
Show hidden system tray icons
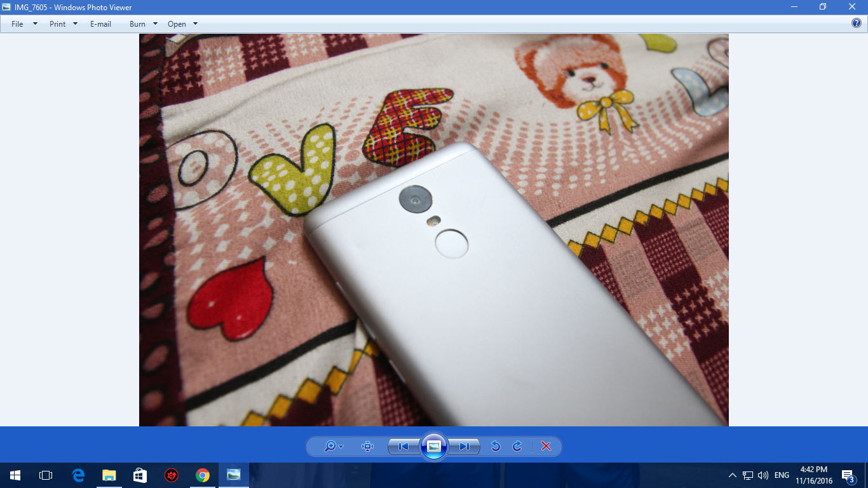point(733,475)
